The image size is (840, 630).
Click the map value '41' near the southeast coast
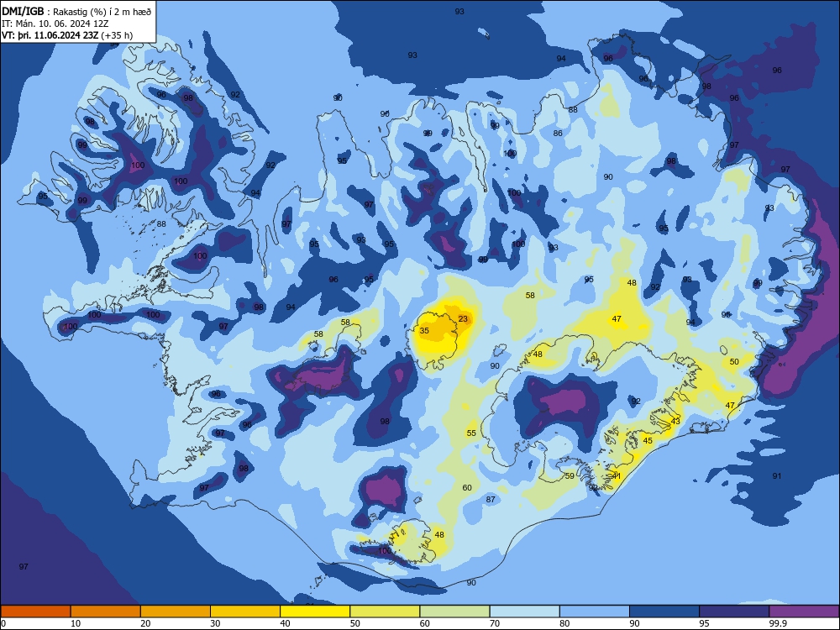tap(617, 475)
